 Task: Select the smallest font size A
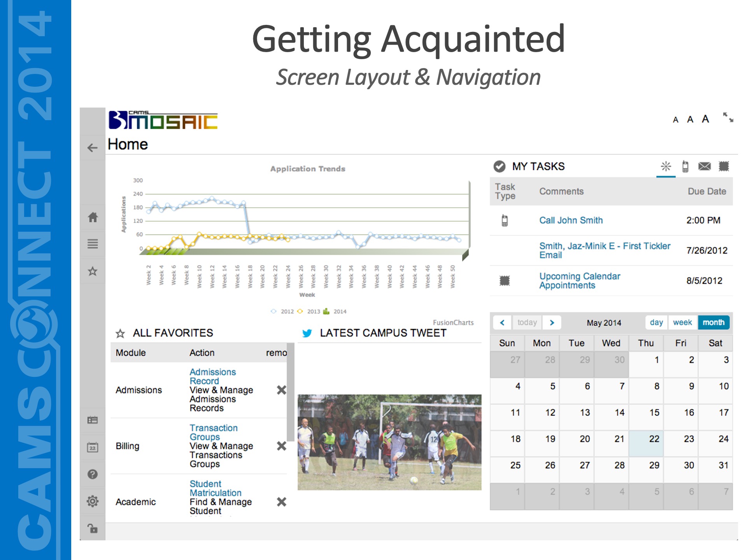point(675,120)
